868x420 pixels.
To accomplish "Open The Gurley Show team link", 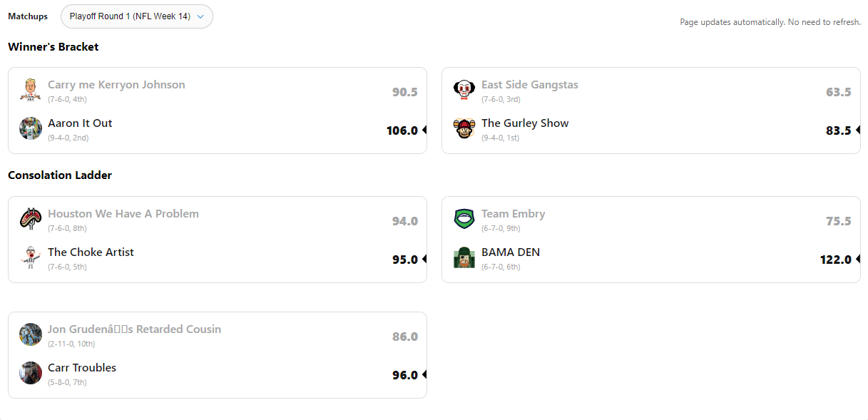I will point(525,123).
